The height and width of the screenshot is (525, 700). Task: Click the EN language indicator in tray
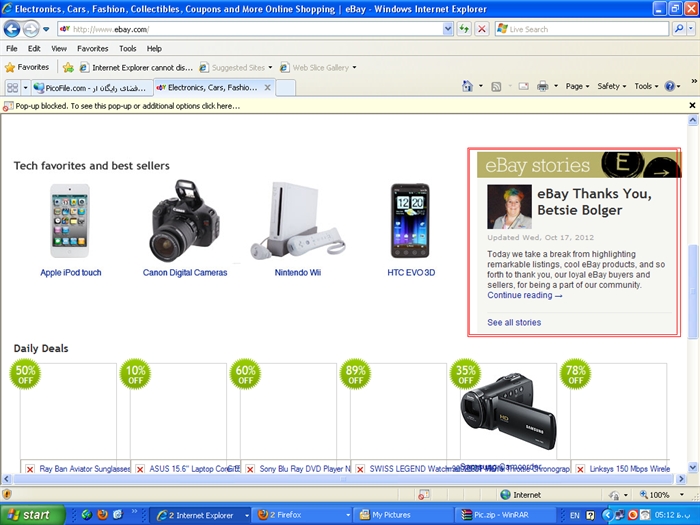[x=575, y=515]
